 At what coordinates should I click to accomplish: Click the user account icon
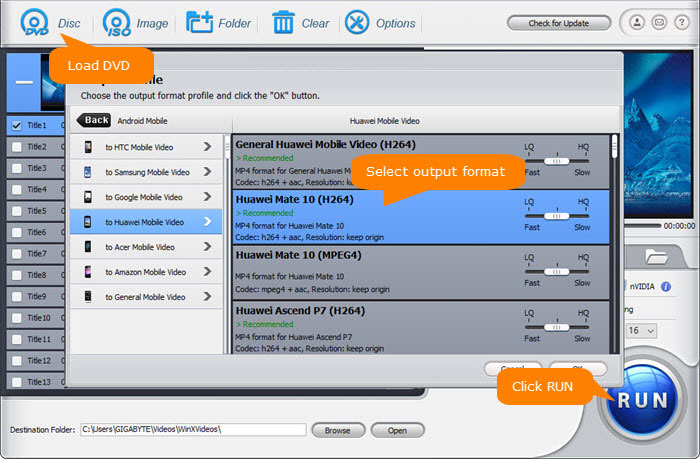pyautogui.click(x=637, y=22)
